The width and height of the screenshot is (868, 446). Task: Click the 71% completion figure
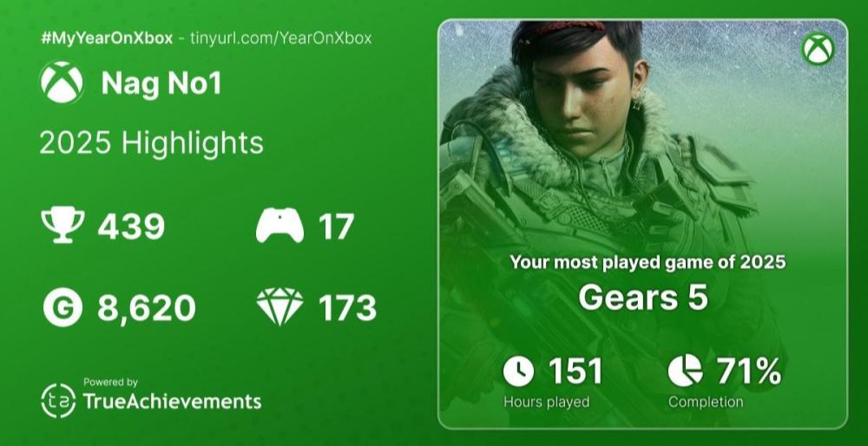(748, 371)
